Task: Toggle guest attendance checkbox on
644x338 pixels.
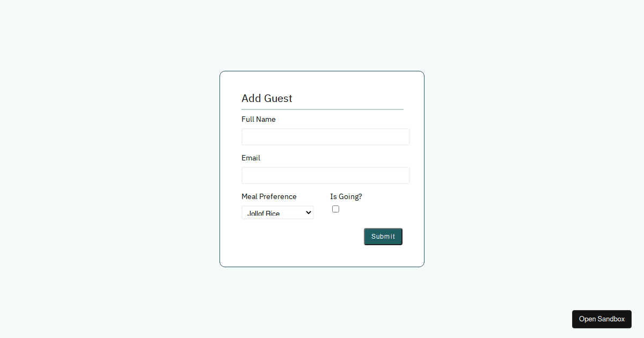Action: pos(335,209)
